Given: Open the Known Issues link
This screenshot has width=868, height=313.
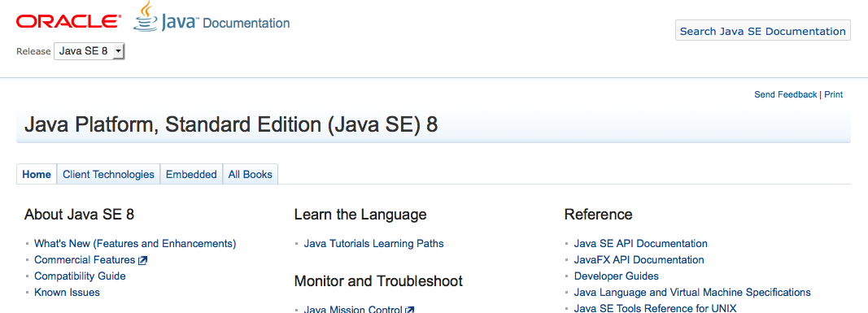Looking at the screenshot, I should 67,293.
